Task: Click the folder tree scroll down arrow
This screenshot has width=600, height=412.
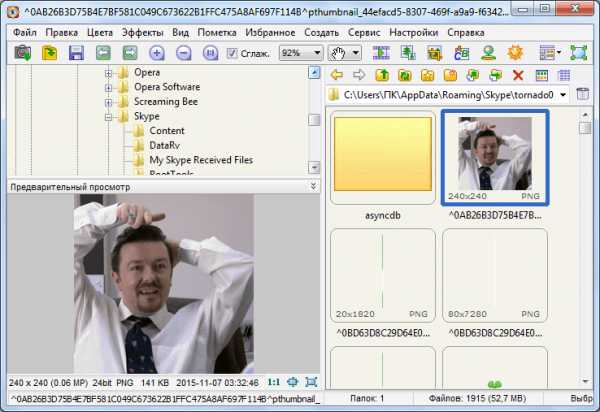Action: click(314, 168)
